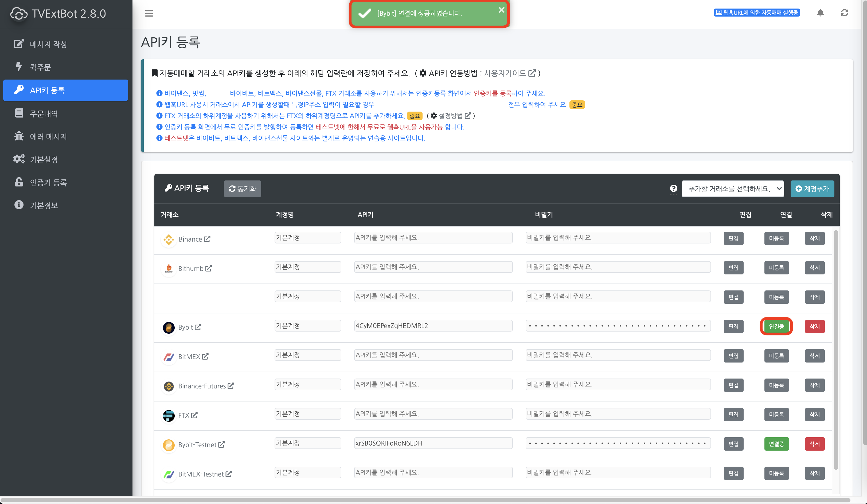Image resolution: width=867 pixels, height=504 pixels.
Task: Open 주문내역 in sidebar
Action: pyautogui.click(x=65, y=113)
